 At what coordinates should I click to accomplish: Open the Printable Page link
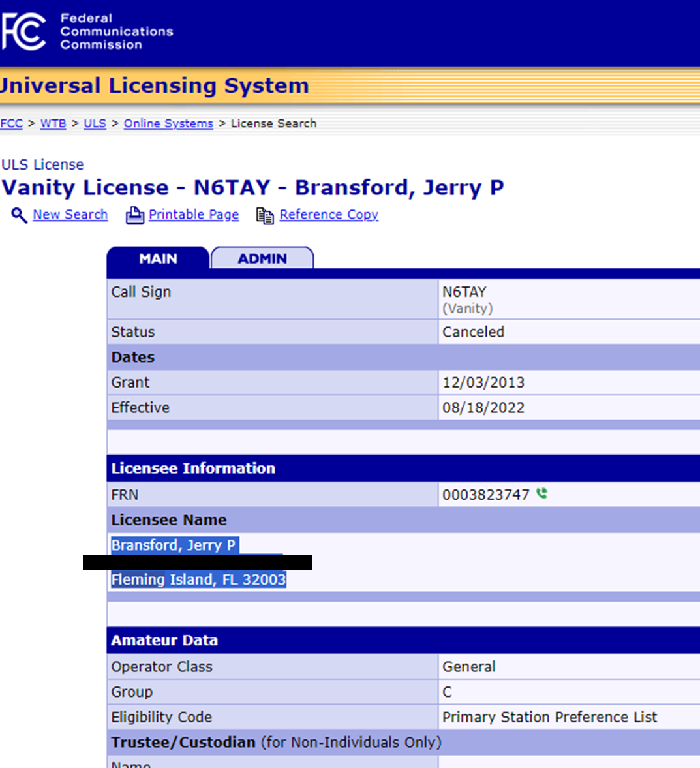point(193,215)
